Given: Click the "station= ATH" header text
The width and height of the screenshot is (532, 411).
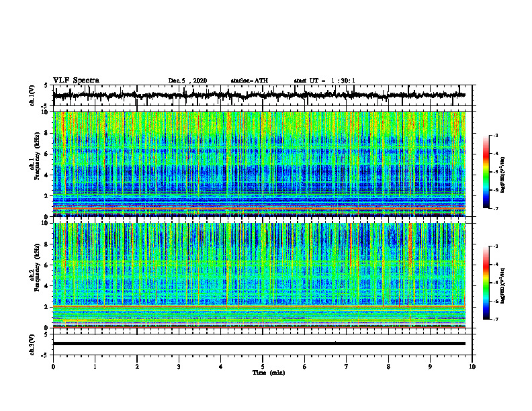Looking at the screenshot, I should (249, 81).
